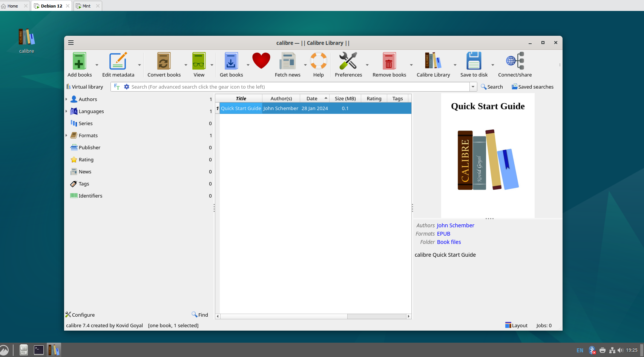Image resolution: width=644 pixels, height=357 pixels.
Task: Open advanced search gear icon
Action: 127,87
